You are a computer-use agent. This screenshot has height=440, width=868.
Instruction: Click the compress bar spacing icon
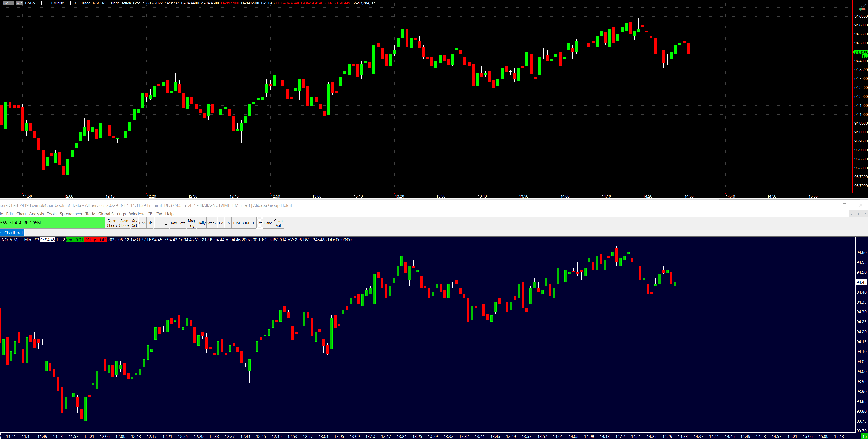(x=158, y=223)
